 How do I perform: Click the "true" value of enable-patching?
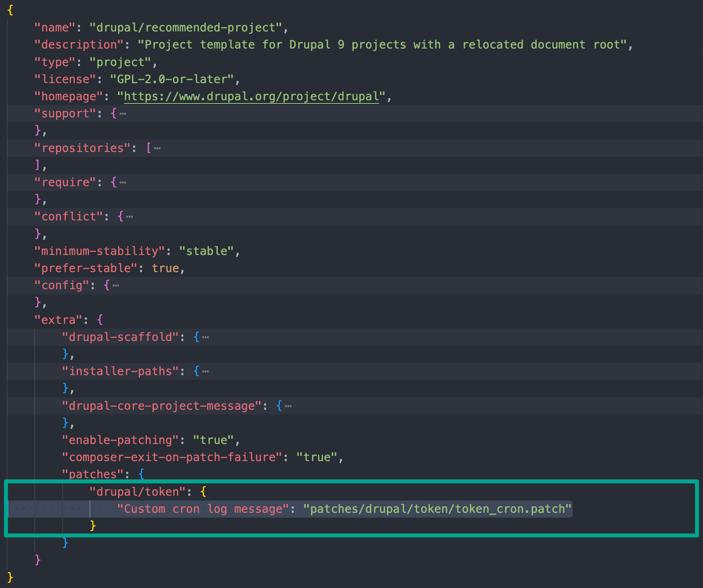click(214, 440)
